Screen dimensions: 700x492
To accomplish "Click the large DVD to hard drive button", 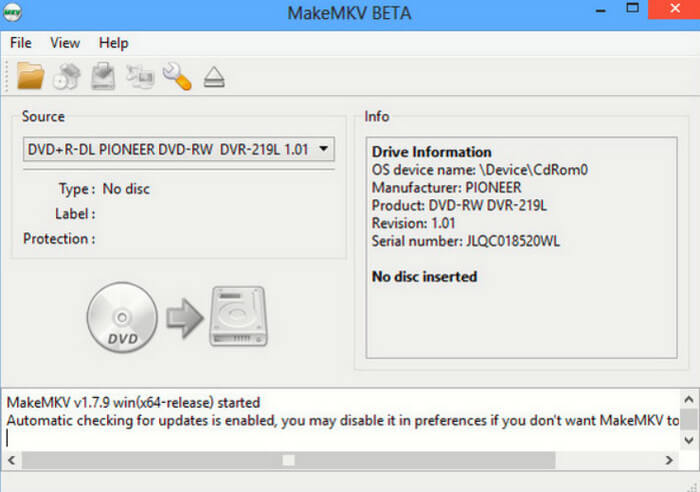I will (177, 317).
